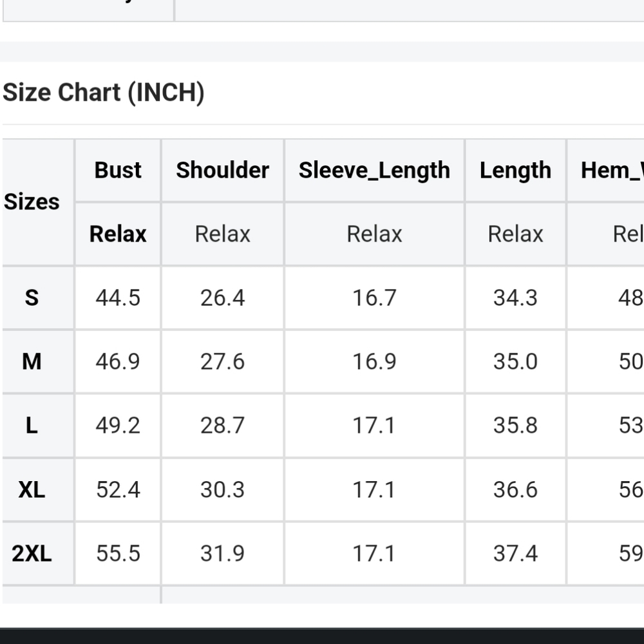The width and height of the screenshot is (644, 644).
Task: Click the 16.7 sleeve length cell
Action: tap(374, 298)
